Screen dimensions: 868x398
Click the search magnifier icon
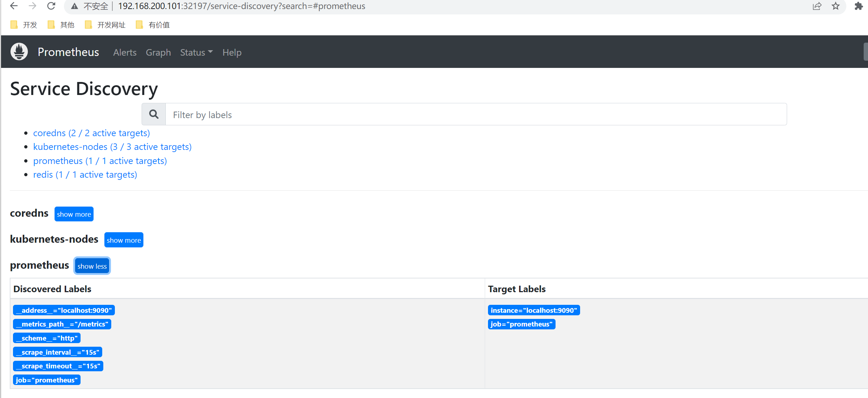154,114
